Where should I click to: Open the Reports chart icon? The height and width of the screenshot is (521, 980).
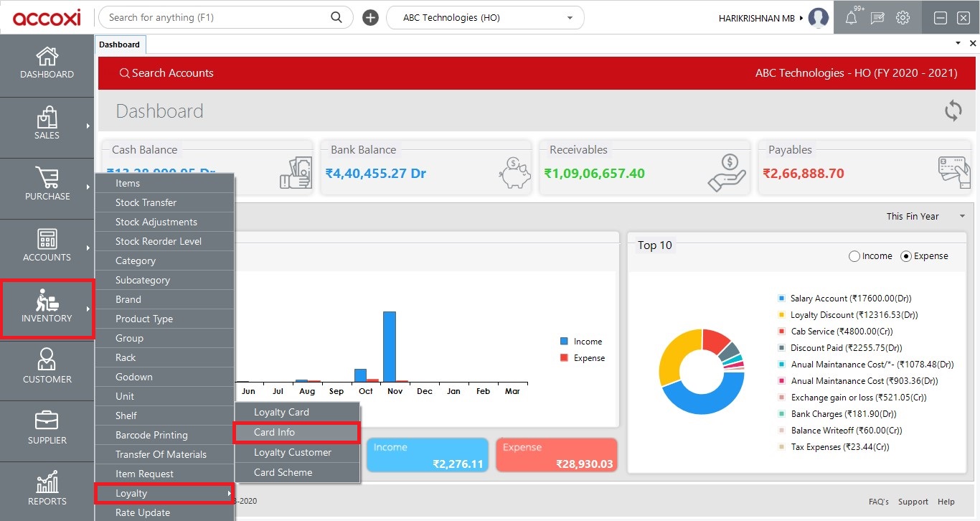[47, 482]
